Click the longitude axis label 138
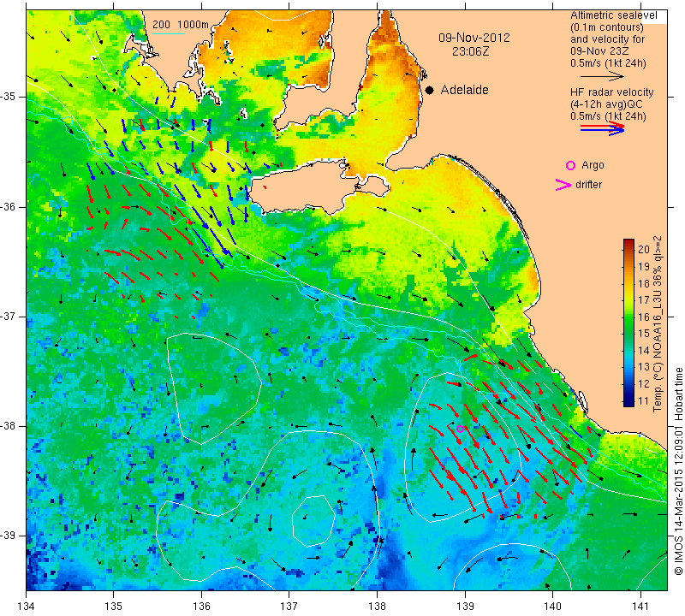This screenshot has width=685, height=616. tap(377, 606)
